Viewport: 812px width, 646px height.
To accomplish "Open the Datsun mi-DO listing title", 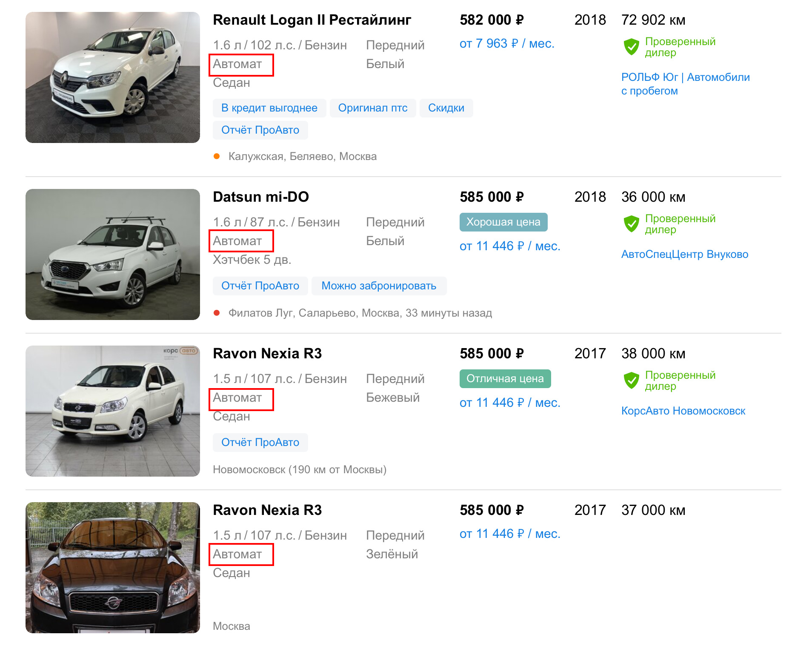I will point(260,197).
